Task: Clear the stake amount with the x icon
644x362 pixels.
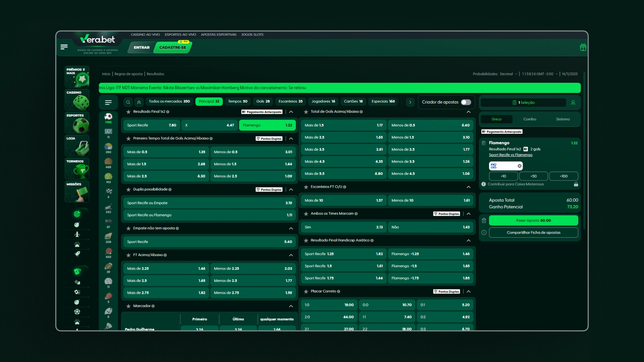Action: (519, 166)
